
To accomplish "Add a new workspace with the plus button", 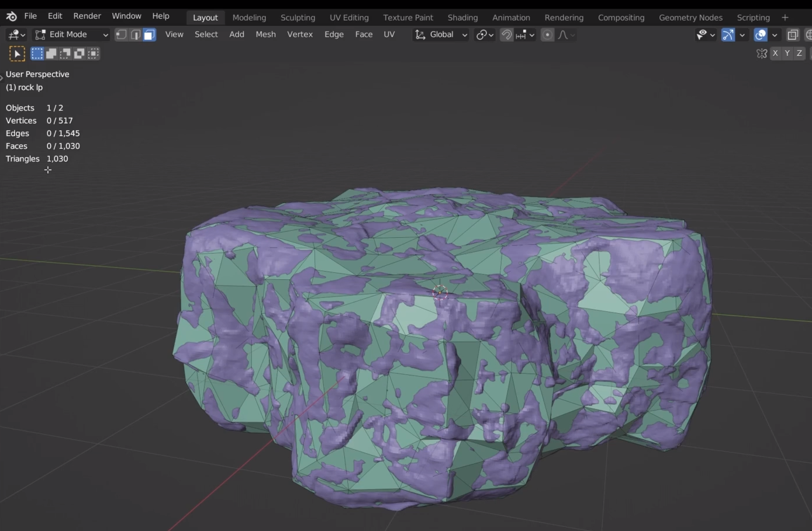I will pyautogui.click(x=785, y=18).
